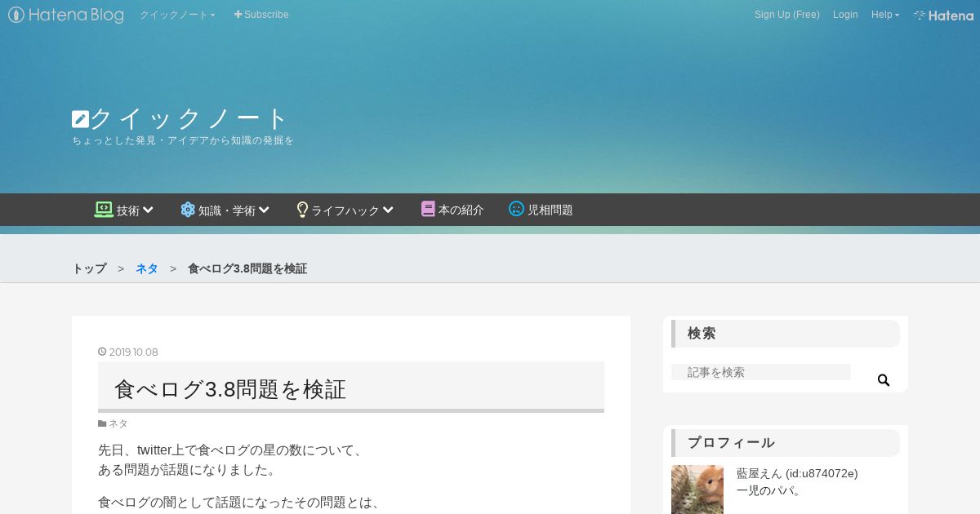Open the 技術 navigation menu
This screenshot has width=980, height=514.
coord(124,210)
